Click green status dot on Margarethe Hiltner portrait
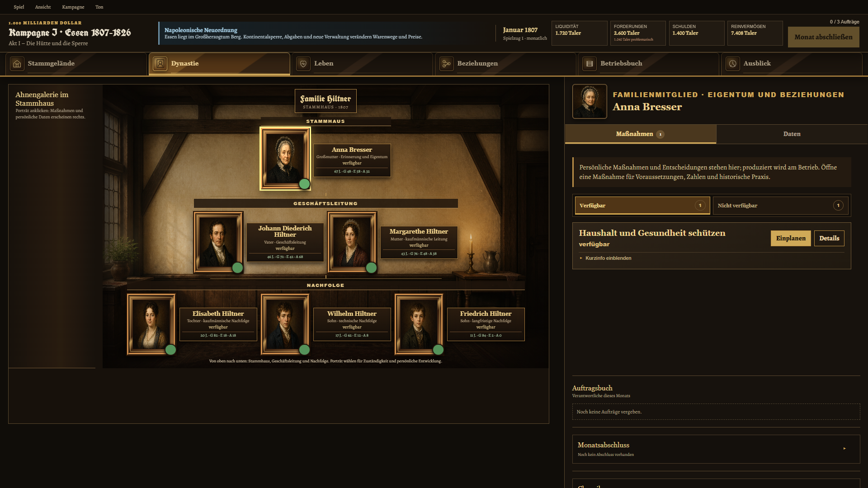 click(371, 268)
